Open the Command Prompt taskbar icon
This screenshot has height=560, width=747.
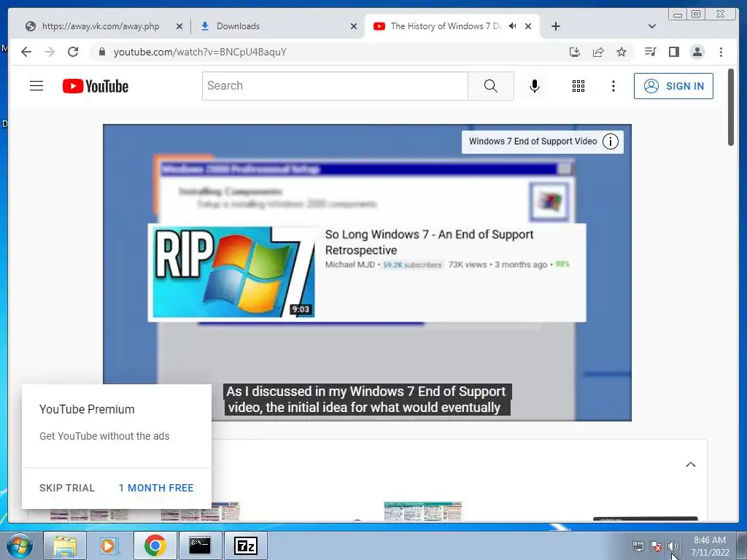tap(200, 545)
